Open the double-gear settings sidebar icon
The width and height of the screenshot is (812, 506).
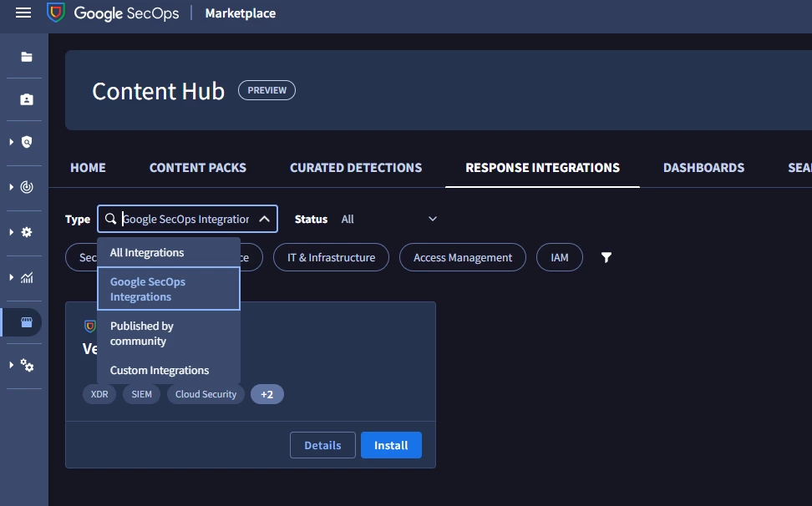pyautogui.click(x=27, y=366)
